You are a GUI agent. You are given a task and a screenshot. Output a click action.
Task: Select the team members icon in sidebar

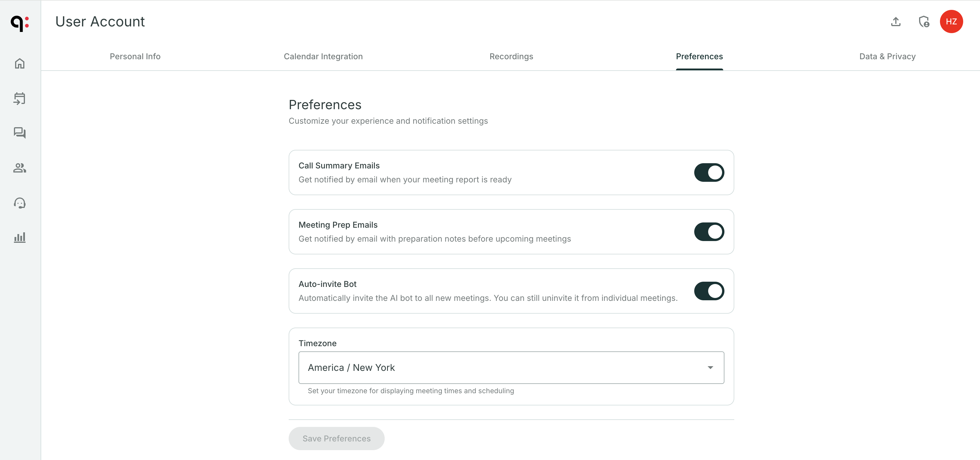[x=19, y=168]
